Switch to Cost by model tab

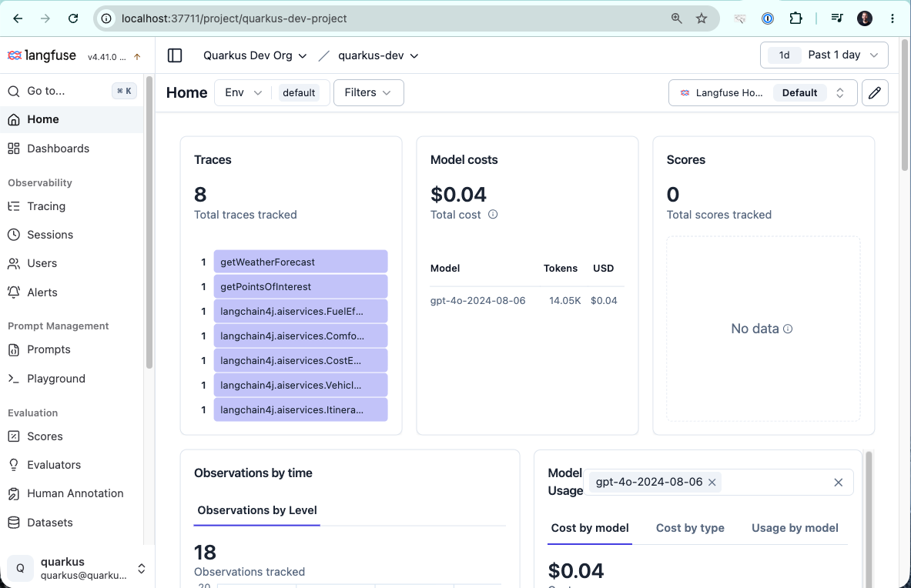click(590, 528)
